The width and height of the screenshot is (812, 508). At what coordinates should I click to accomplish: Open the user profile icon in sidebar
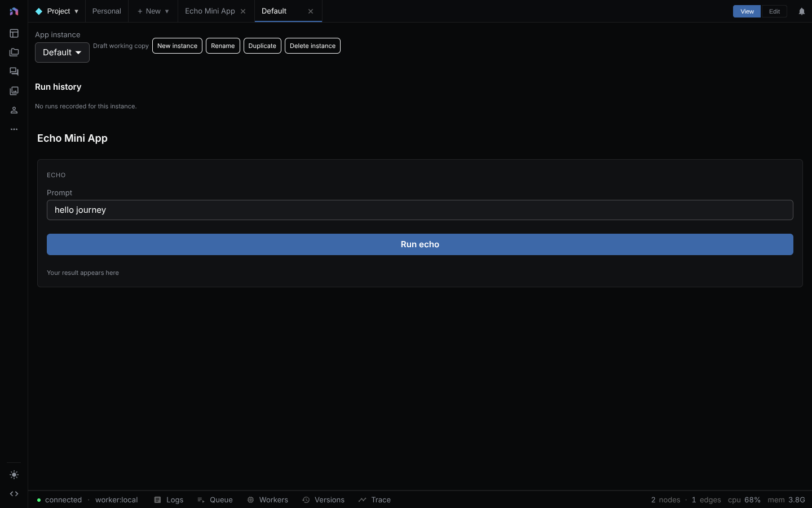click(x=14, y=110)
